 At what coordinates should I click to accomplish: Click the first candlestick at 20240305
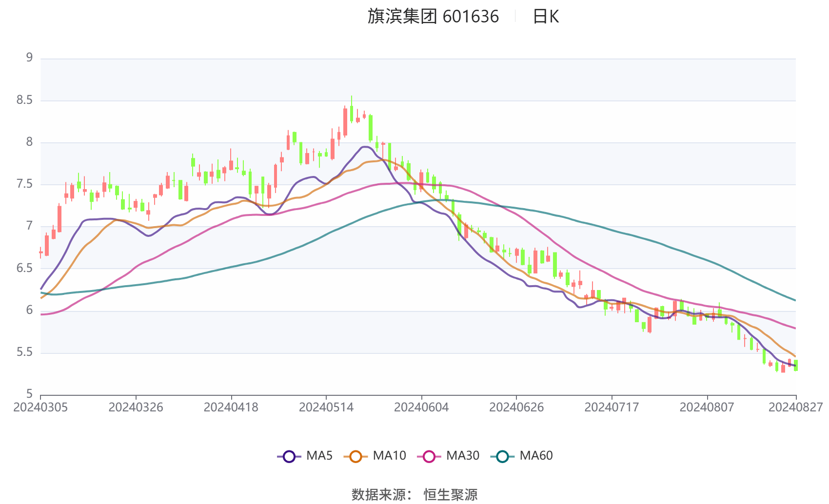[x=41, y=252]
